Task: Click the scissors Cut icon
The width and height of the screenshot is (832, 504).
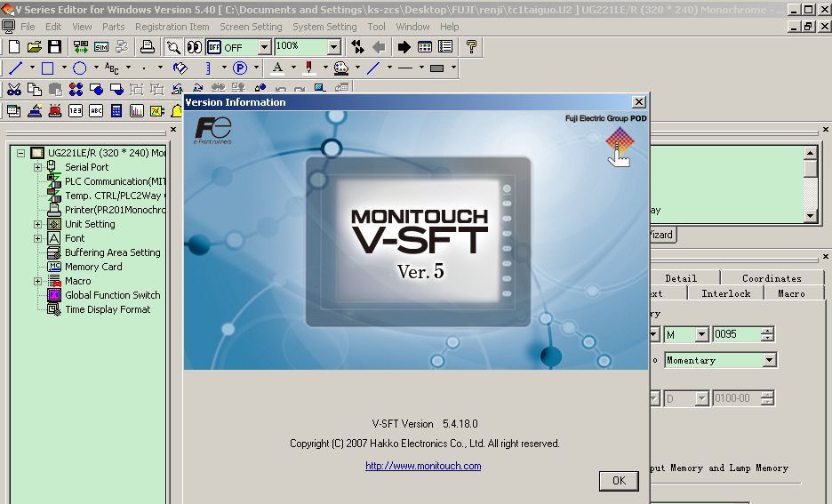Action: (13, 89)
